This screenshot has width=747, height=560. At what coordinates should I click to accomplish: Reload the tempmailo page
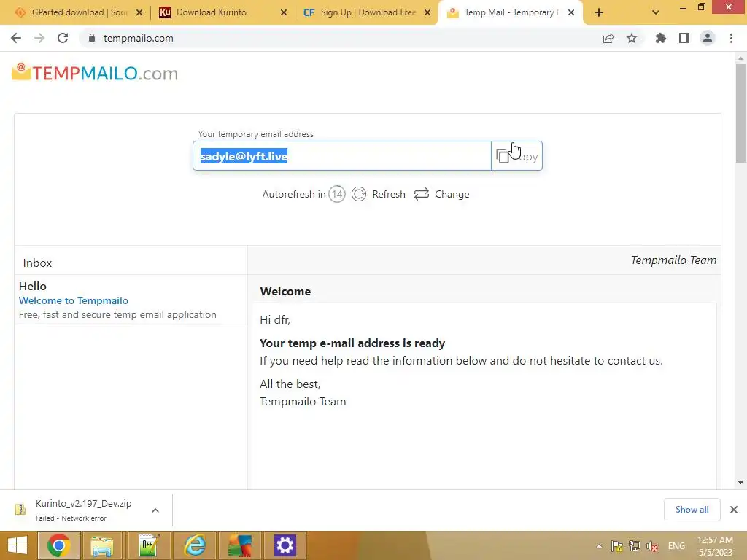pos(63,38)
